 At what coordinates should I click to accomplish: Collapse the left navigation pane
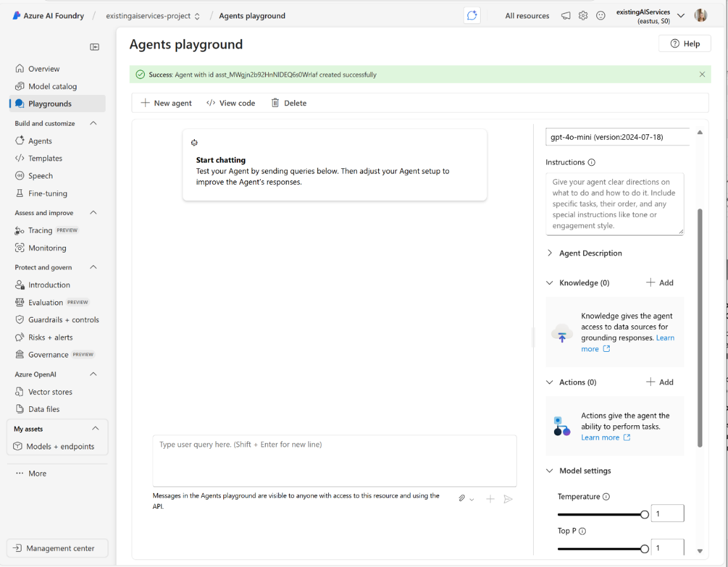94,46
